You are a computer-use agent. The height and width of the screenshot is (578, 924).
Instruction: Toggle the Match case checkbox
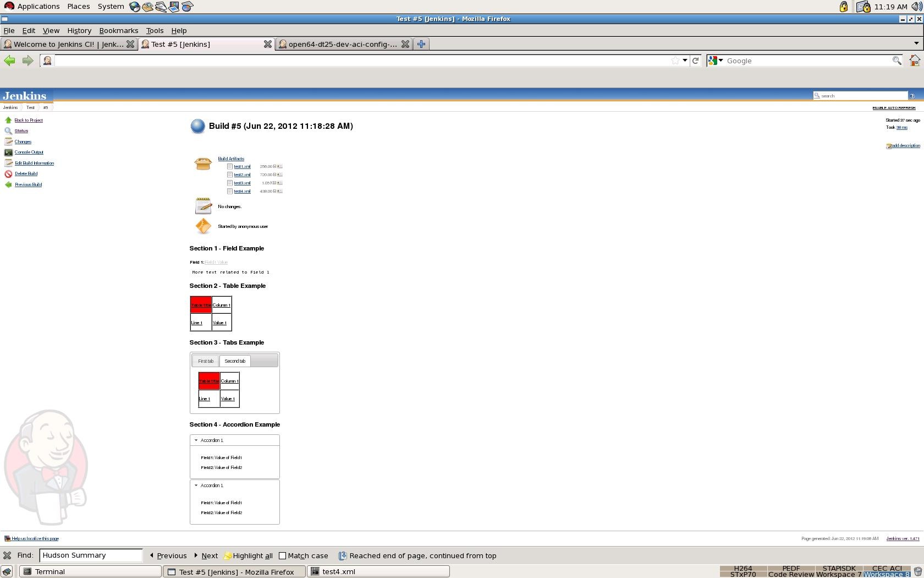pos(282,556)
